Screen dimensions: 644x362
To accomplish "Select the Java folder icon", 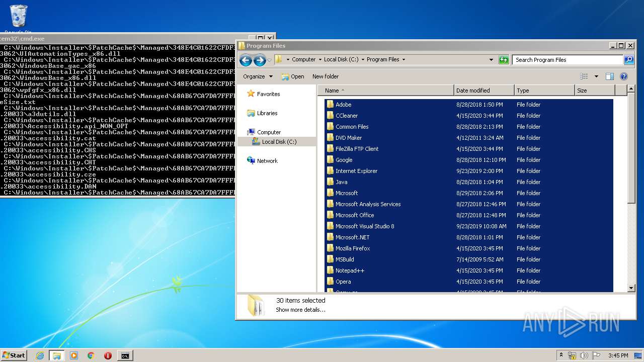I will pyautogui.click(x=330, y=182).
